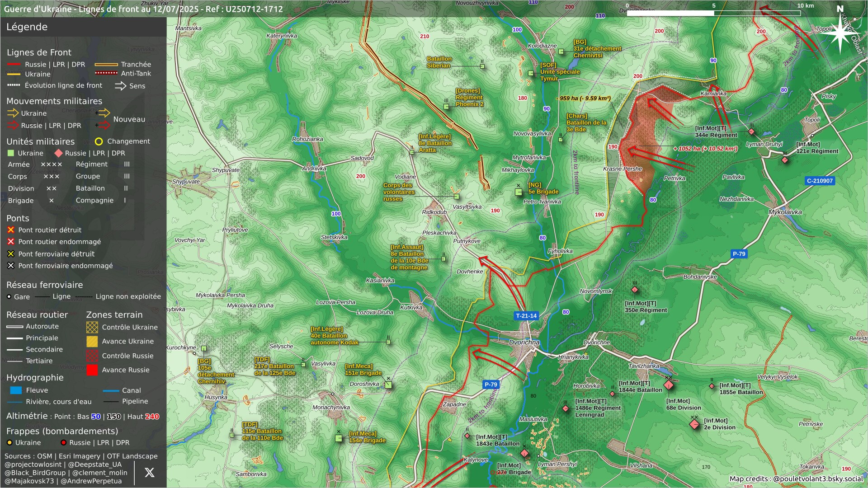Click the @pouletvolant3.bsky.social map credit
The image size is (868, 488).
pyautogui.click(x=818, y=479)
